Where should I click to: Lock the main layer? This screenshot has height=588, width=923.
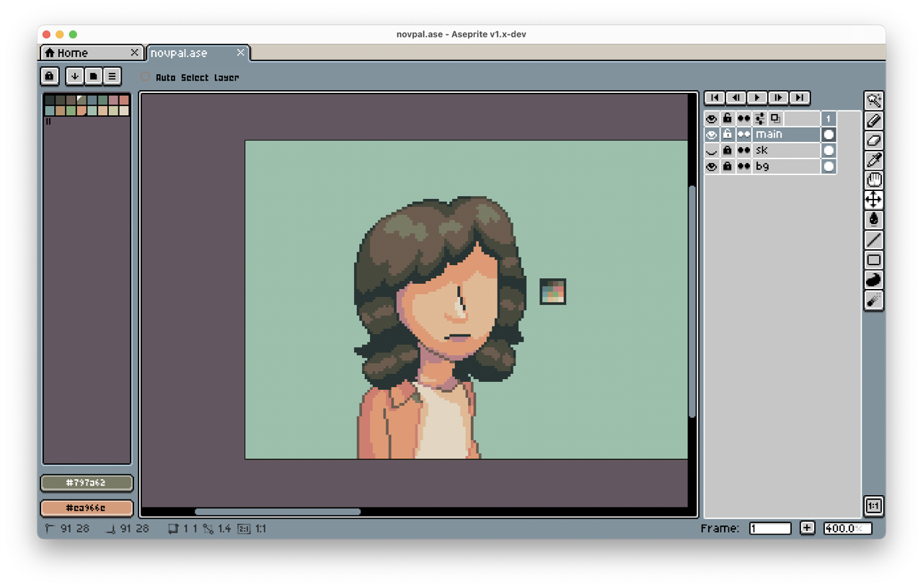pyautogui.click(x=728, y=135)
